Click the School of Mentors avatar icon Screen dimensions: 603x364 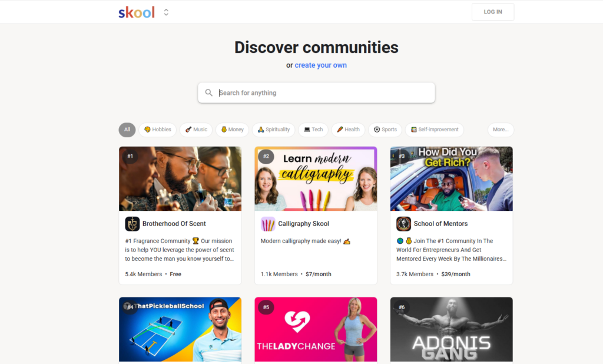pos(403,224)
